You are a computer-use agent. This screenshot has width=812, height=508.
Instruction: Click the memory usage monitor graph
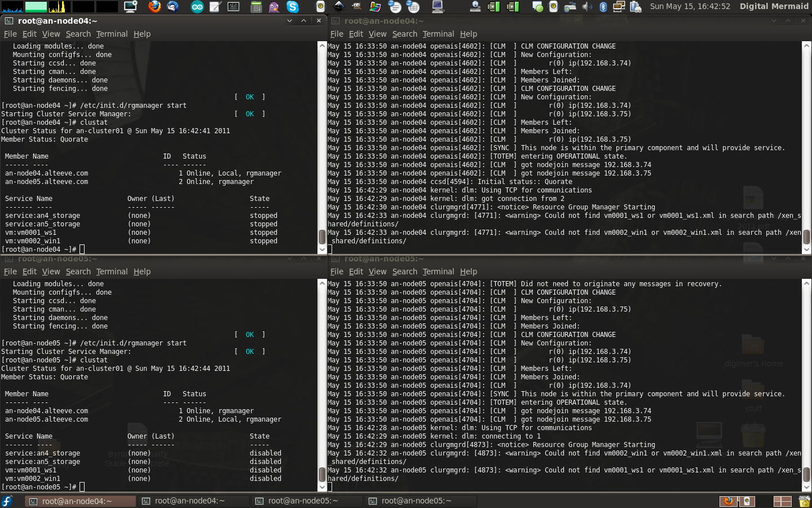click(x=36, y=7)
